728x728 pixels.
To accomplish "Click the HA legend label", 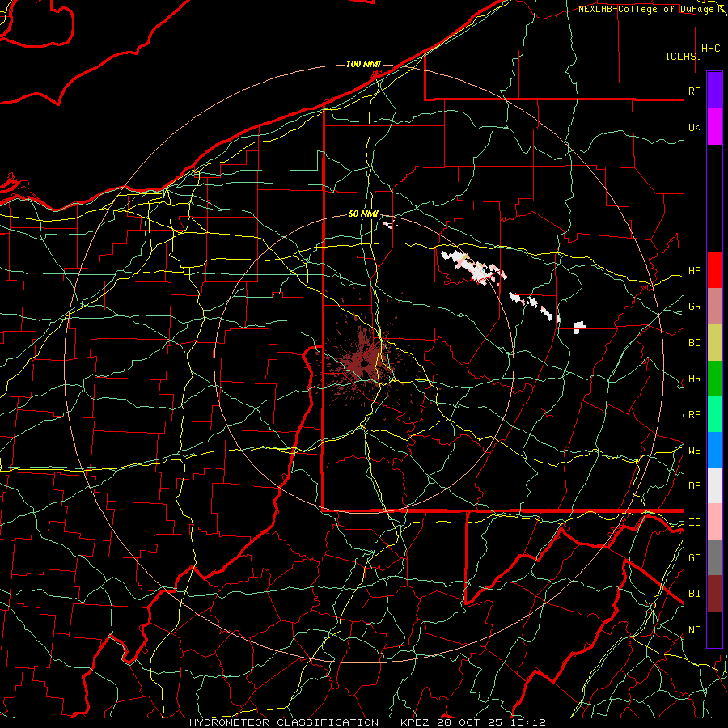I will tap(695, 271).
